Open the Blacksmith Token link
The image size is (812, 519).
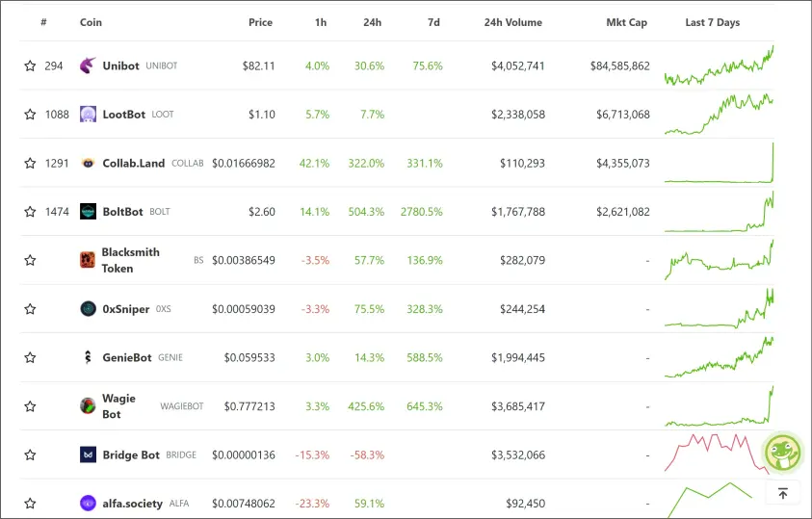click(130, 260)
